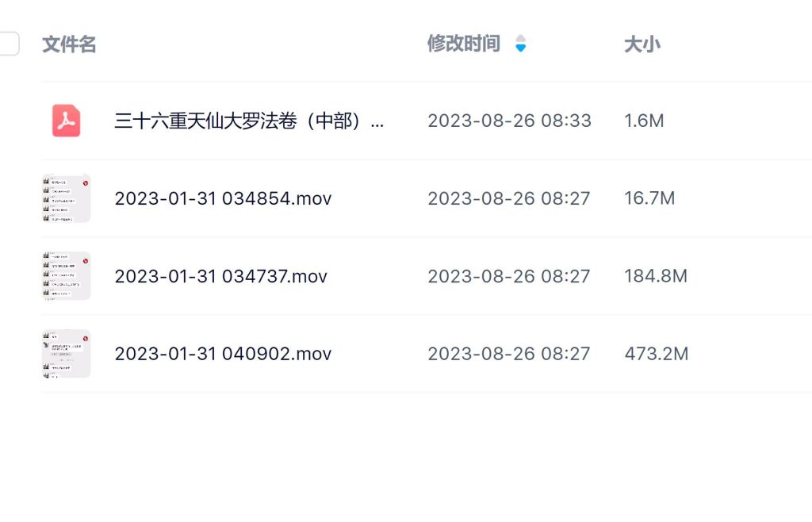
Task: Click the red PDF file icon
Action: [x=67, y=121]
